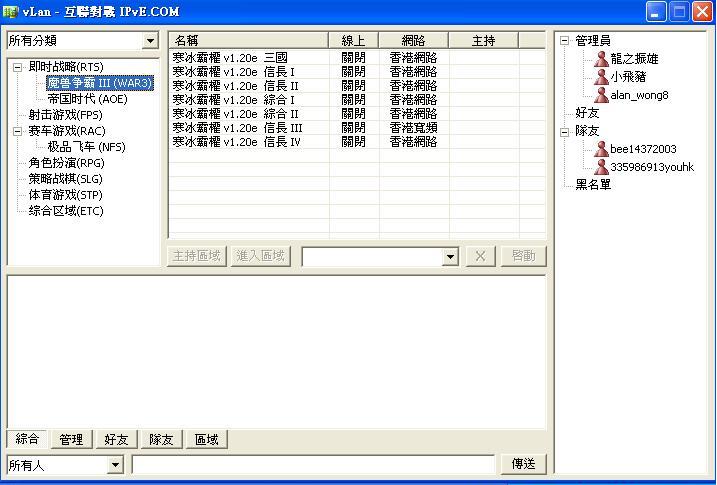Switch to the 管理 chat tab
This screenshot has height=485, width=717.
(71, 439)
